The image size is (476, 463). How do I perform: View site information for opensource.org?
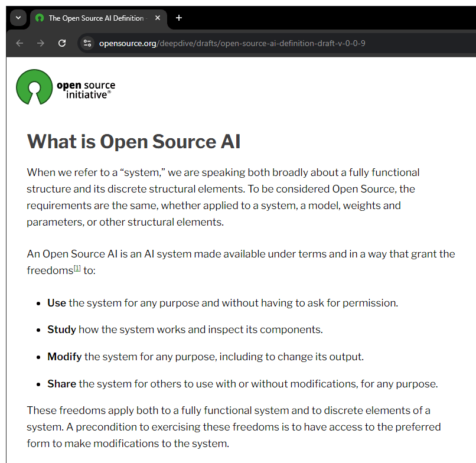tap(87, 43)
